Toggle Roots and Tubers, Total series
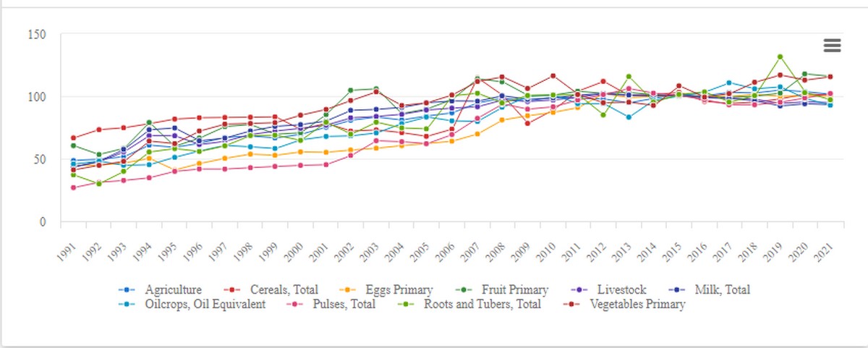 click(x=482, y=305)
